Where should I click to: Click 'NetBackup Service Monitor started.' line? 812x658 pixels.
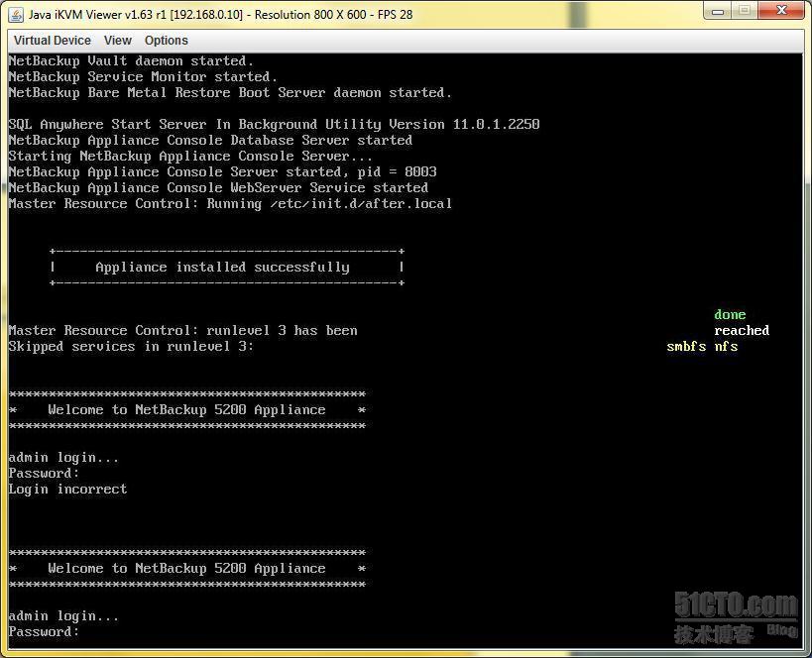click(143, 77)
